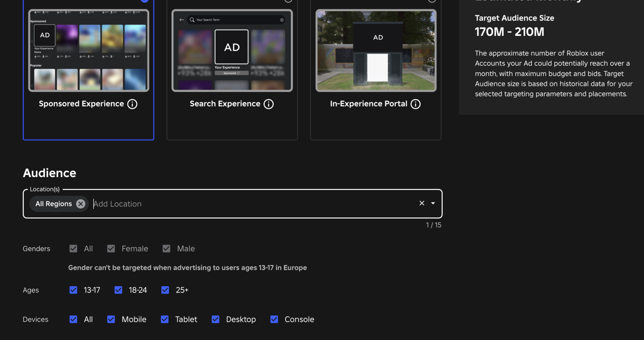
Task: Uncheck the All devices checkbox
Action: pyautogui.click(x=73, y=319)
